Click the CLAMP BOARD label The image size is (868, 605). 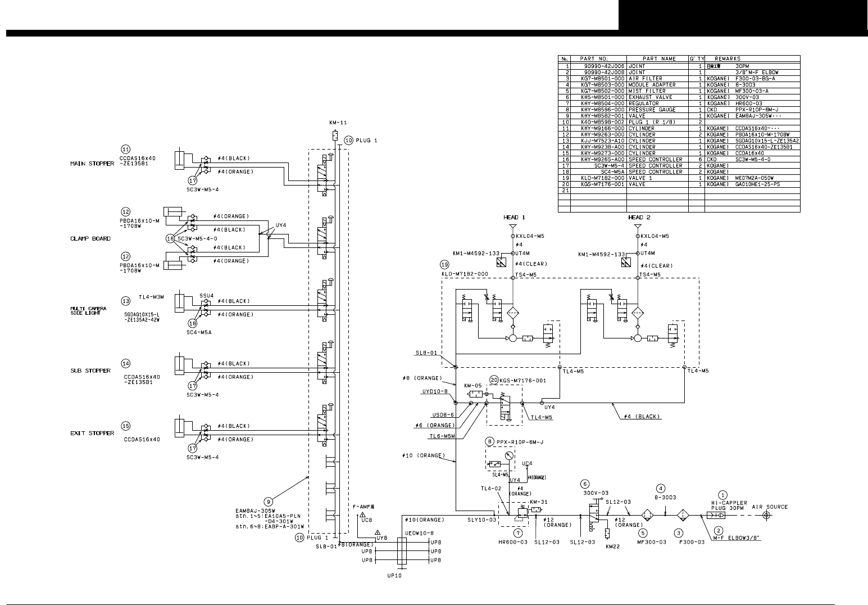90,238
